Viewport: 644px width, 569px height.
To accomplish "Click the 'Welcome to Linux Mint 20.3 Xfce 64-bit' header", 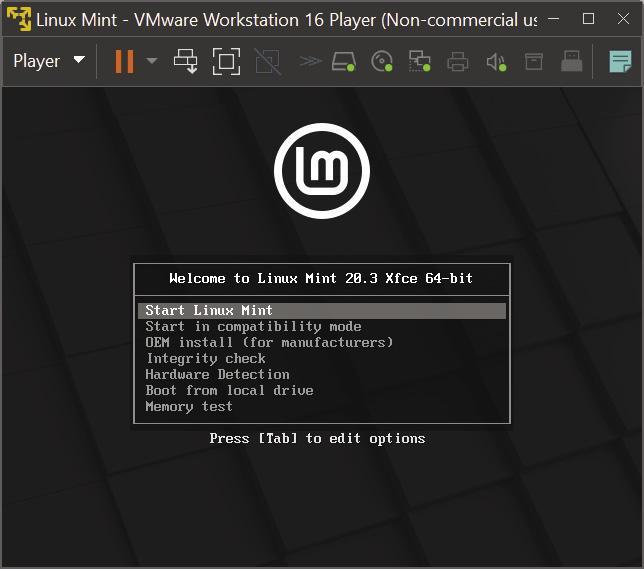I will click(x=321, y=279).
